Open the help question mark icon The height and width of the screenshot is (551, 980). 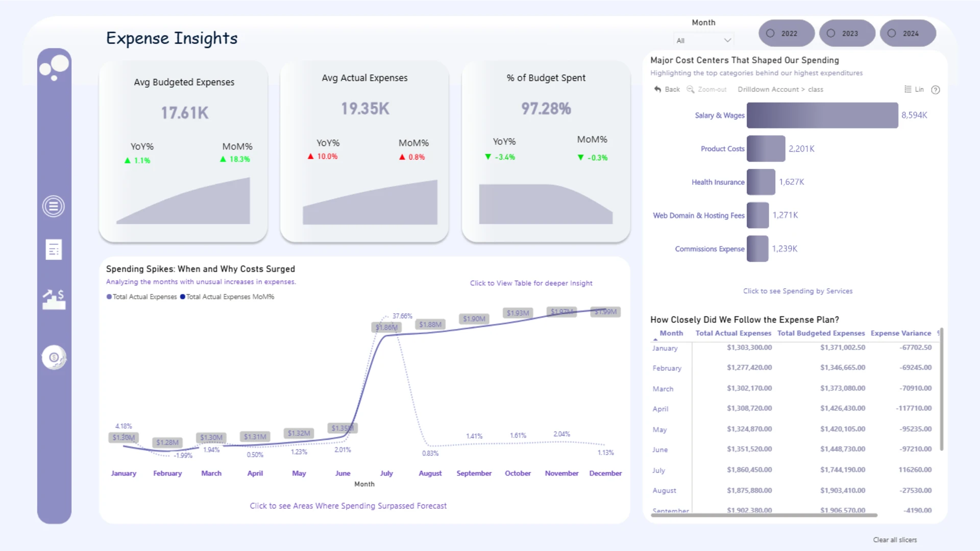pos(936,90)
